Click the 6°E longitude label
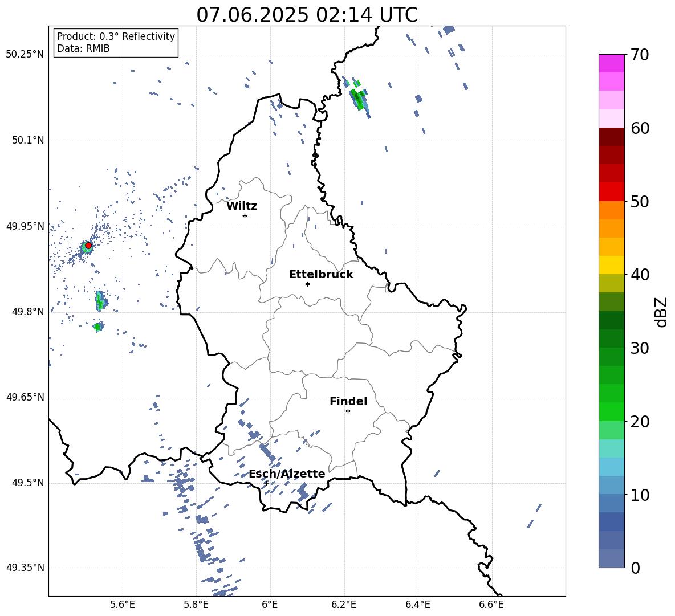675x616 pixels. click(270, 605)
